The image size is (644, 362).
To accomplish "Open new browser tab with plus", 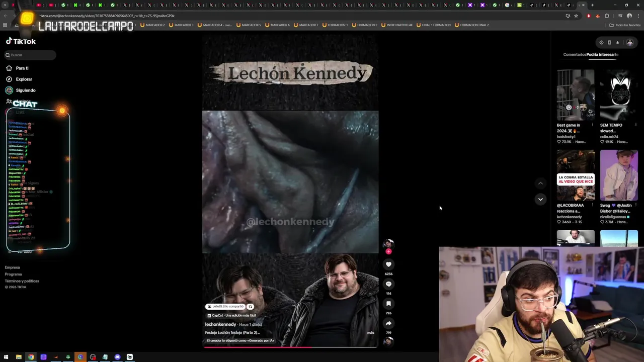I will tap(592, 5).
